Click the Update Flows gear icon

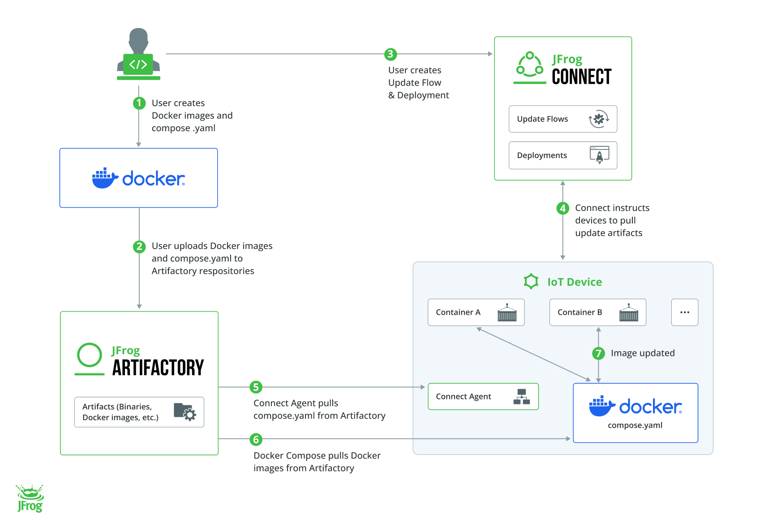599,119
